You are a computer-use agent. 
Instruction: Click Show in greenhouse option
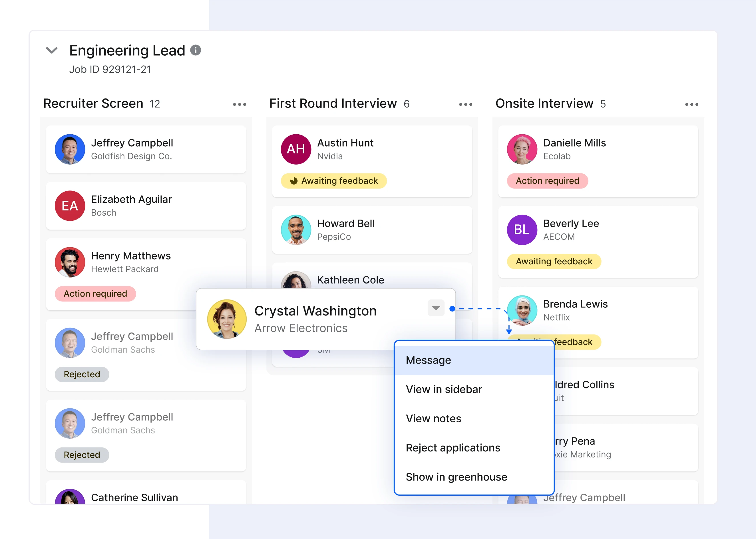point(456,477)
